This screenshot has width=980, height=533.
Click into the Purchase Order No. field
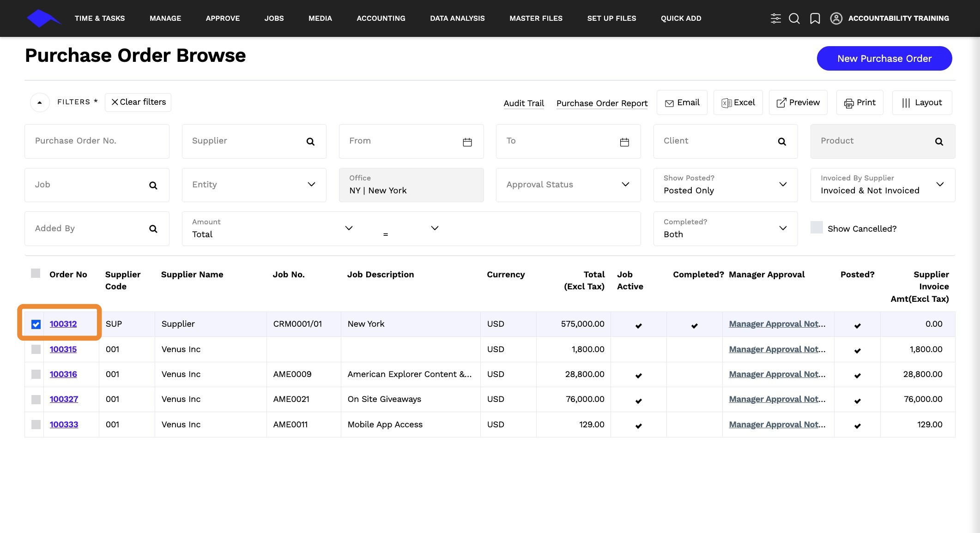point(97,141)
